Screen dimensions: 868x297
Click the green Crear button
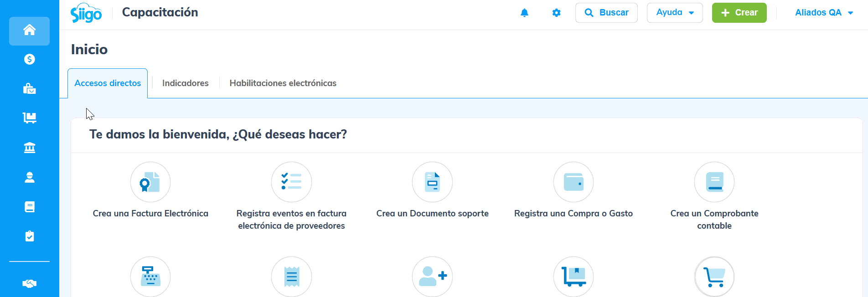739,13
